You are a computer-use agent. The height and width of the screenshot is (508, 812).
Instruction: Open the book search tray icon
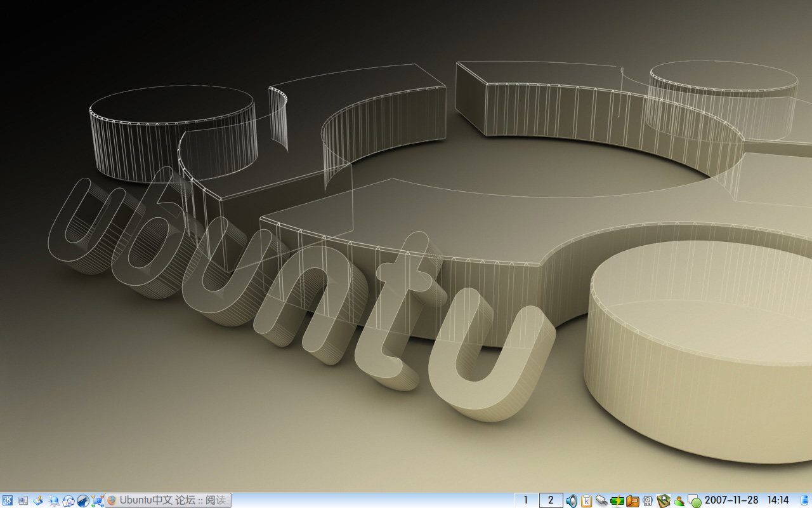pos(664,500)
